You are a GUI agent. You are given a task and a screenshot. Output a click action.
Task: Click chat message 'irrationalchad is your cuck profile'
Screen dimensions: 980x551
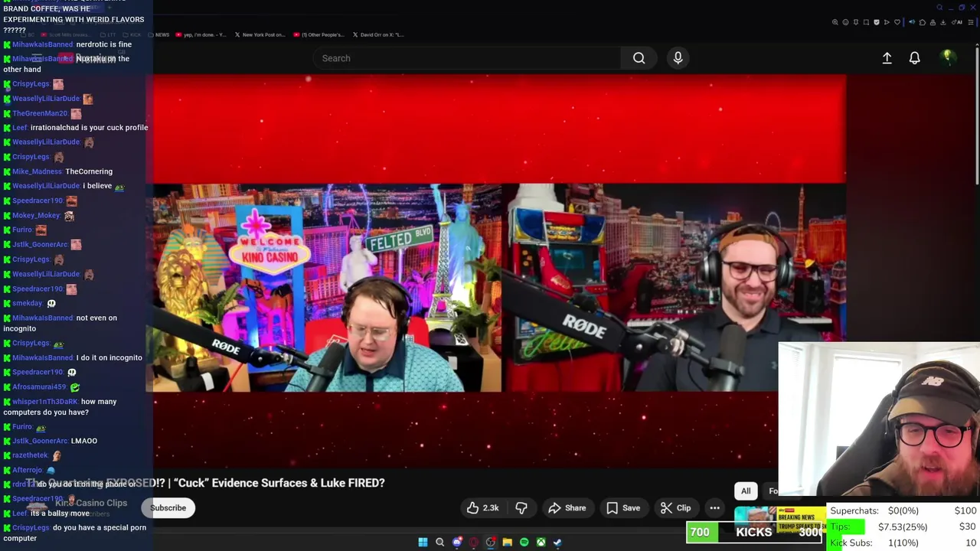90,128
